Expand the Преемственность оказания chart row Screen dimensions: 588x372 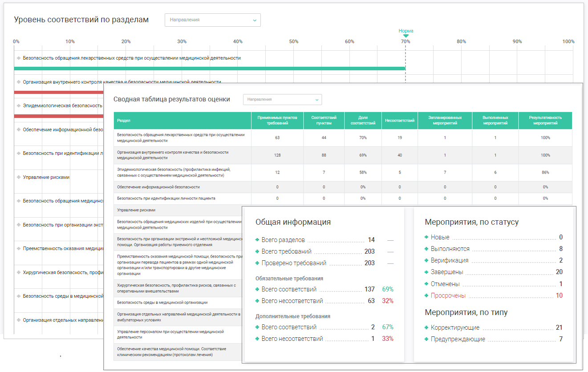point(19,248)
